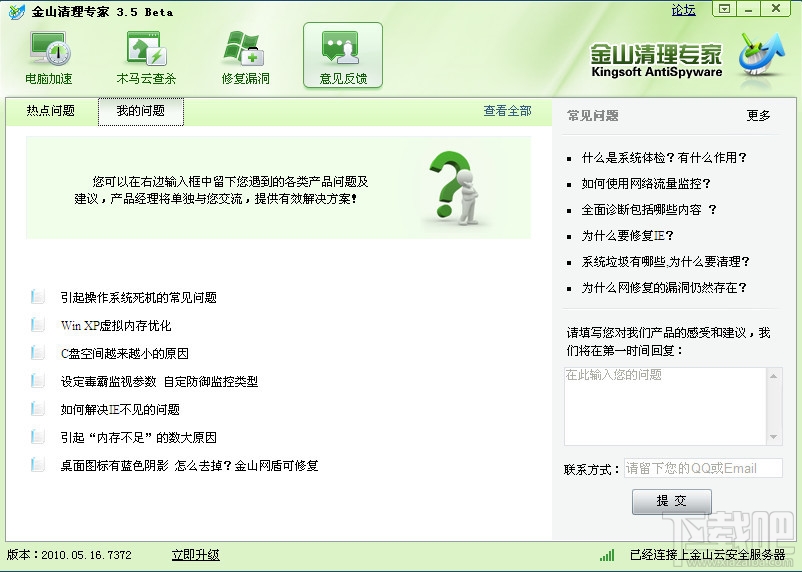802x572 pixels.
Task: Click document icon beside C盘空间越来越小的原因
Action: 38,353
